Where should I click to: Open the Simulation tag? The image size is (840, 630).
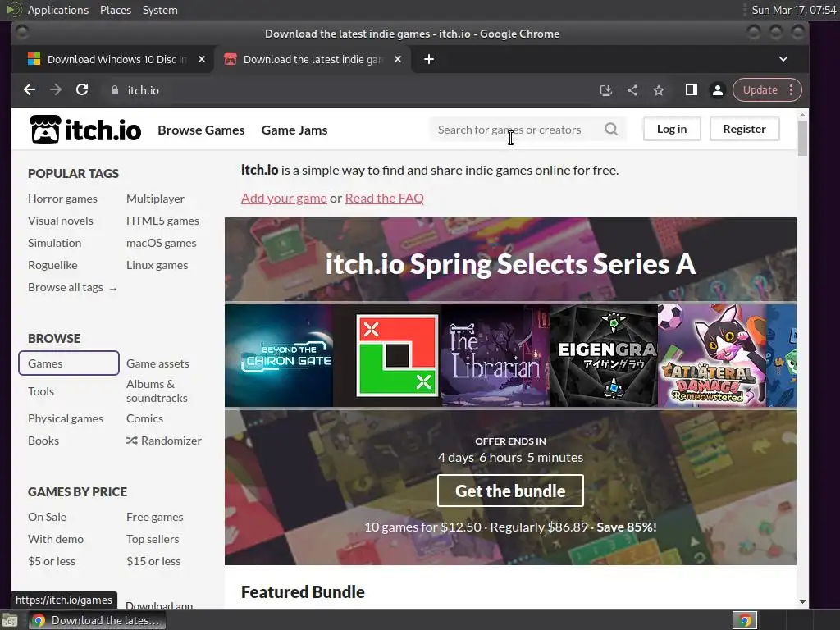tap(55, 243)
